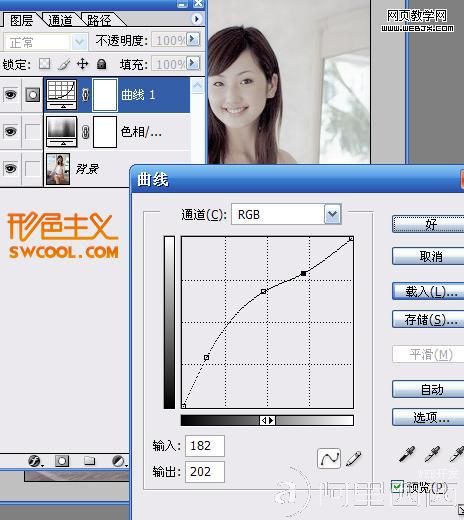Switch to the 路径 tab
This screenshot has height=520, width=464.
99,20
